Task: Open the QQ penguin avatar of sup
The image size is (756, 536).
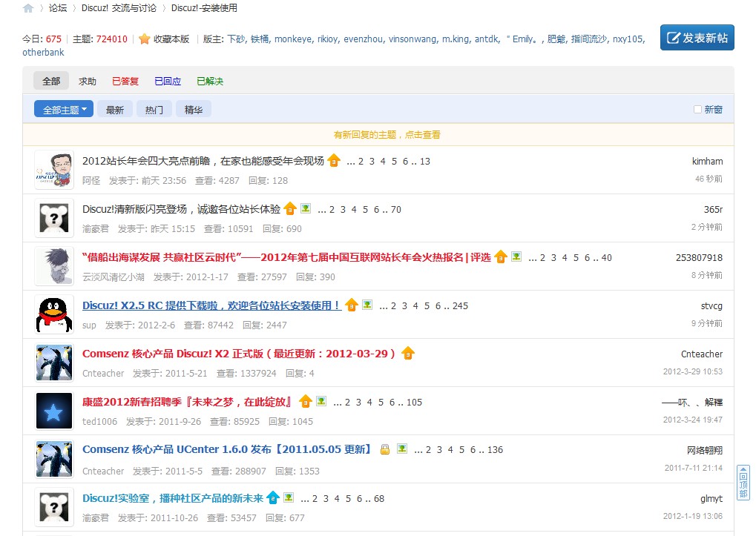Action: click(x=54, y=314)
